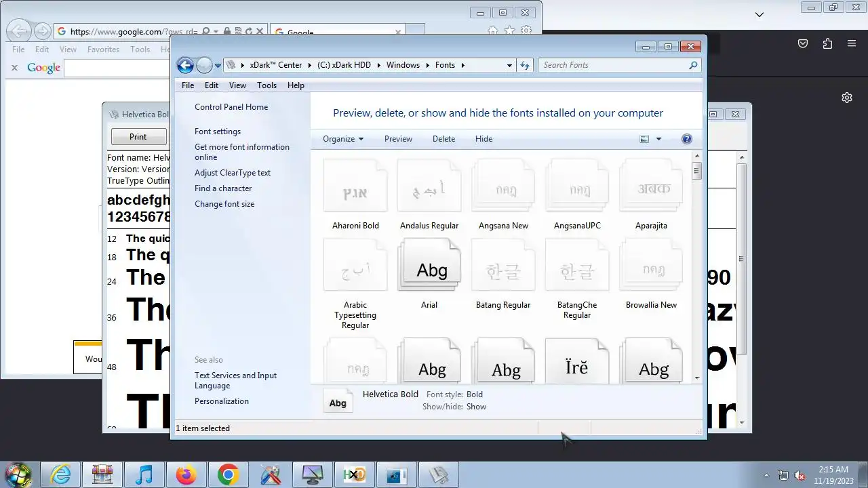Select the Andalus Regular font icon
Image resolution: width=868 pixels, height=488 pixels.
pyautogui.click(x=429, y=187)
